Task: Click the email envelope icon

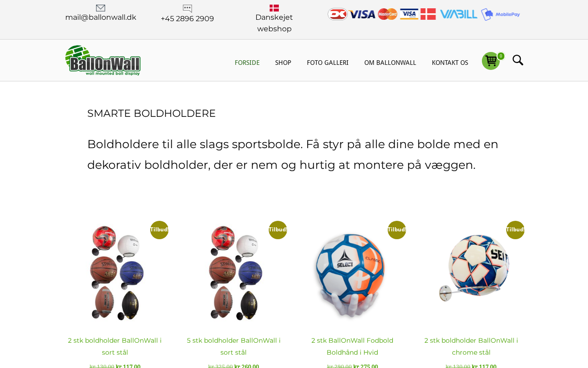Action: pyautogui.click(x=101, y=8)
